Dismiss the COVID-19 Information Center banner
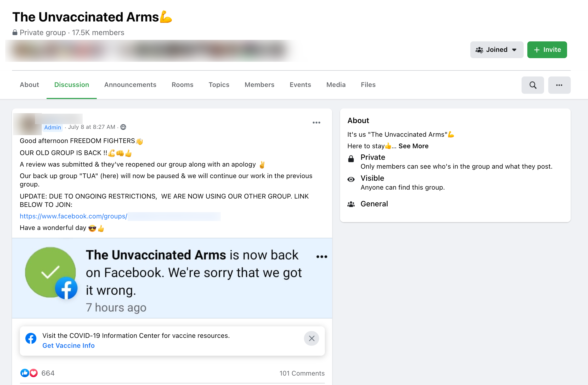 [x=311, y=338]
